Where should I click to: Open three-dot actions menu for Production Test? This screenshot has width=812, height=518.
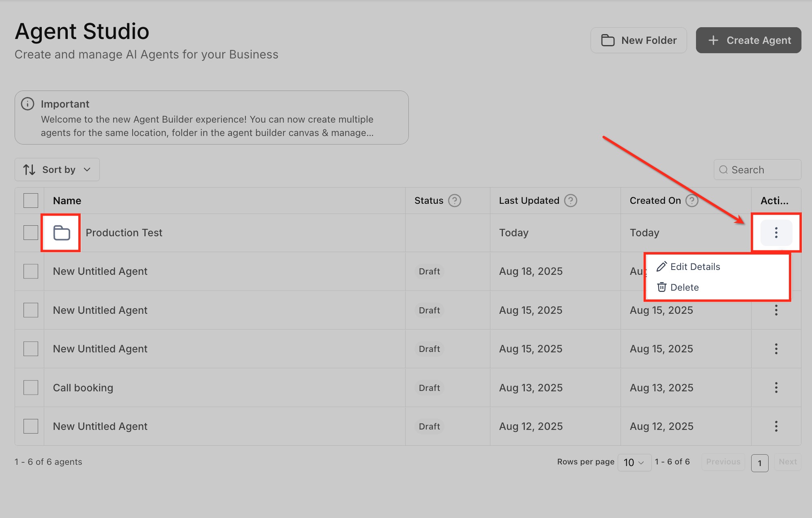[776, 233]
